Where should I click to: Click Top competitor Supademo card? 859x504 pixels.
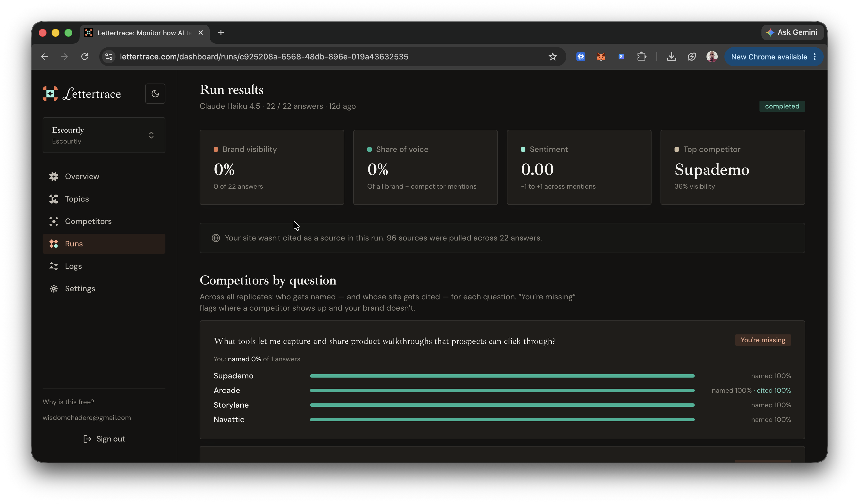click(733, 167)
